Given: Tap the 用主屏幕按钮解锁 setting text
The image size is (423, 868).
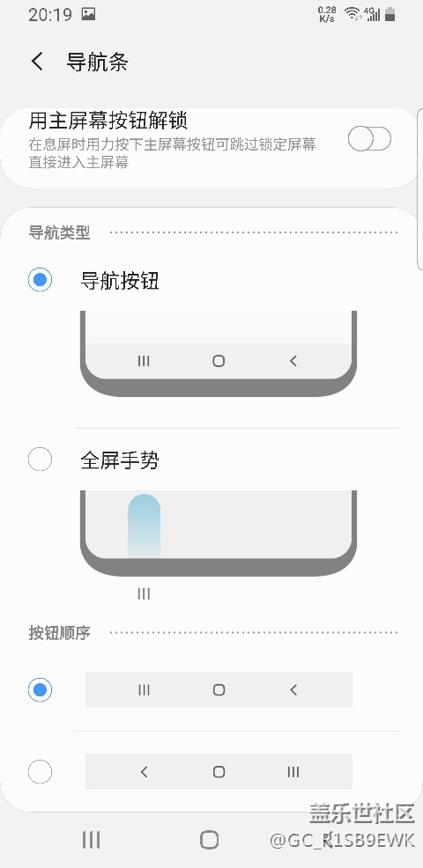Looking at the screenshot, I should (108, 120).
